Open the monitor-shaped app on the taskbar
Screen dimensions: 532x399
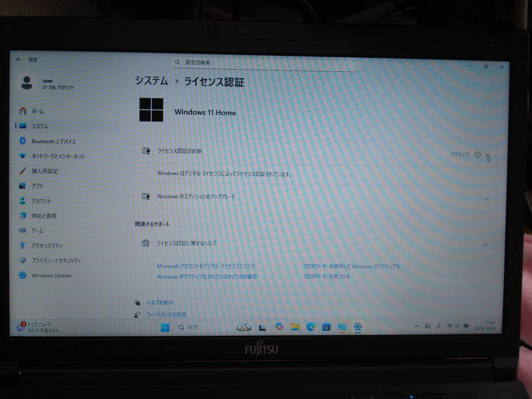click(x=342, y=327)
